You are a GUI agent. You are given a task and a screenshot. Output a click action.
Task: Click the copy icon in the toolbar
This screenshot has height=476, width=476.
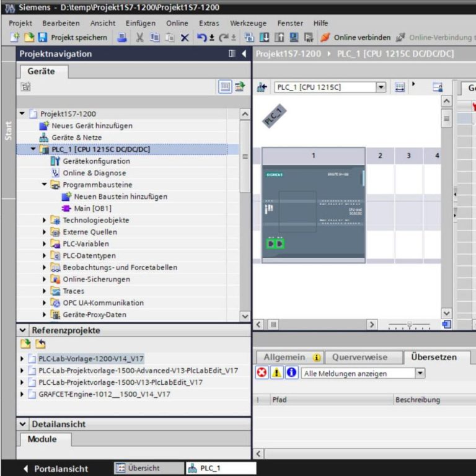(x=154, y=37)
